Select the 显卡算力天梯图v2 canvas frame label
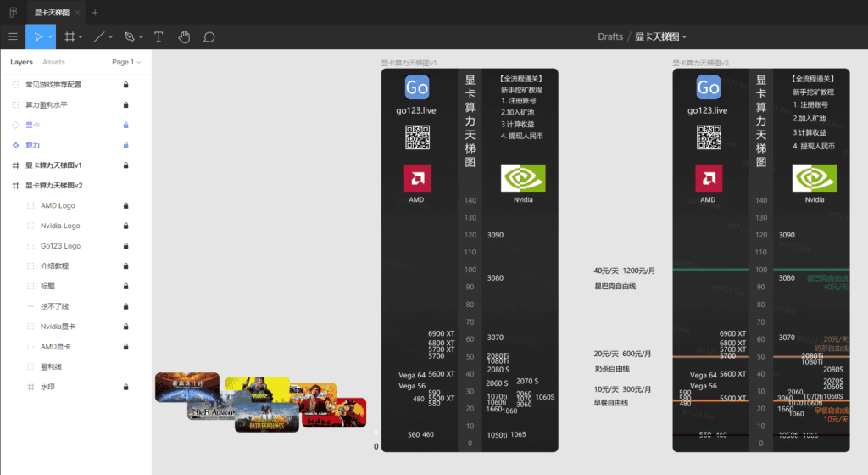This screenshot has width=868, height=475. pyautogui.click(x=700, y=63)
